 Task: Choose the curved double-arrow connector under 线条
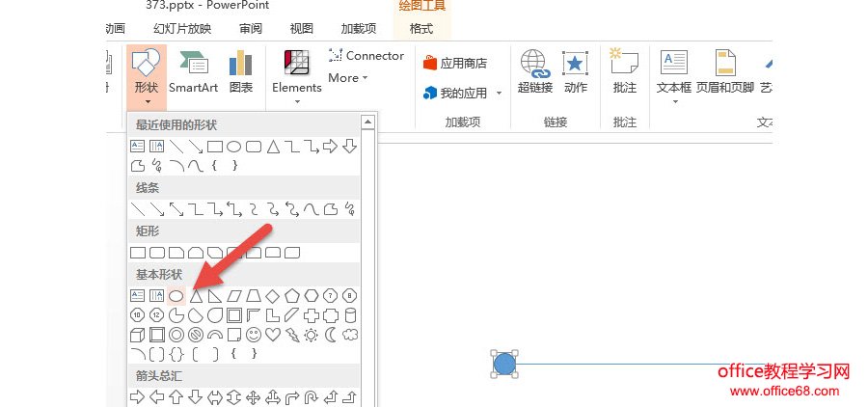(292, 208)
